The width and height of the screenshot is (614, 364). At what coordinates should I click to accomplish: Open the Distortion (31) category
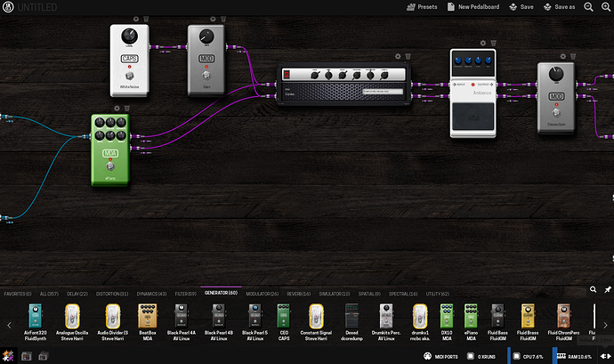pyautogui.click(x=112, y=294)
